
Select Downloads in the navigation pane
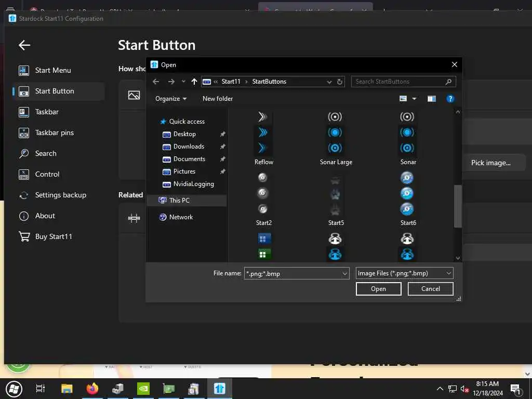click(x=189, y=147)
